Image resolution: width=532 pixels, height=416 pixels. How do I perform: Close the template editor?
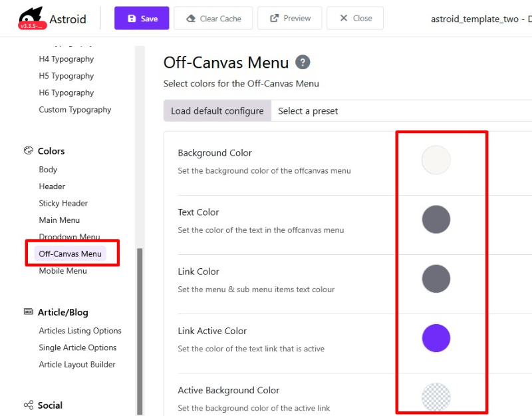(355, 19)
